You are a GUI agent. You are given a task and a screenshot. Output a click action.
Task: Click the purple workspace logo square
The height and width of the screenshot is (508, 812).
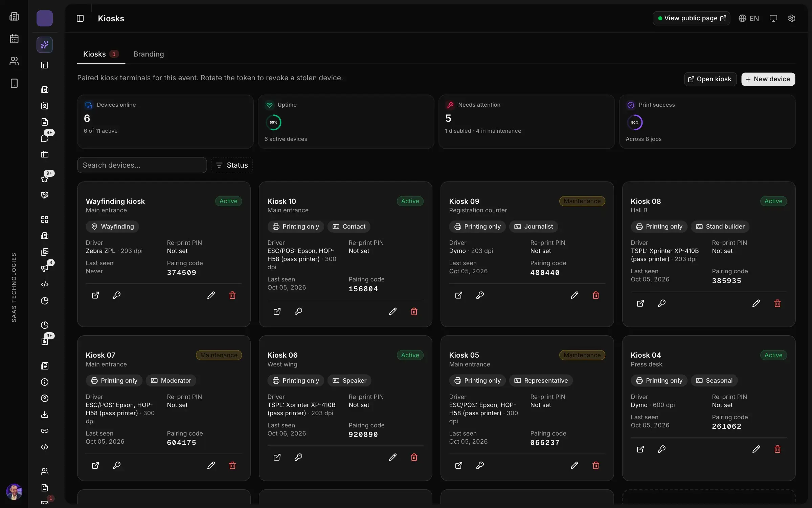click(45, 18)
